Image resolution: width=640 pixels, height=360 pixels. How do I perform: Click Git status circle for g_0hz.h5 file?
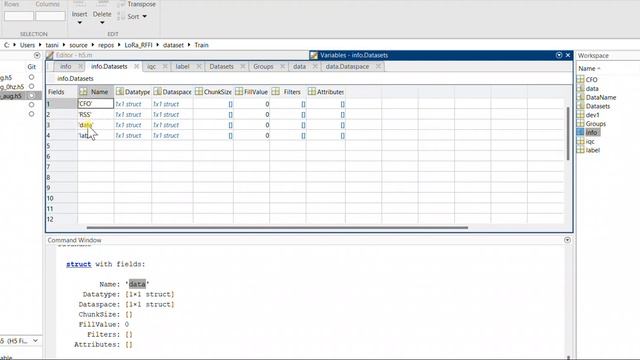pyautogui.click(x=31, y=87)
